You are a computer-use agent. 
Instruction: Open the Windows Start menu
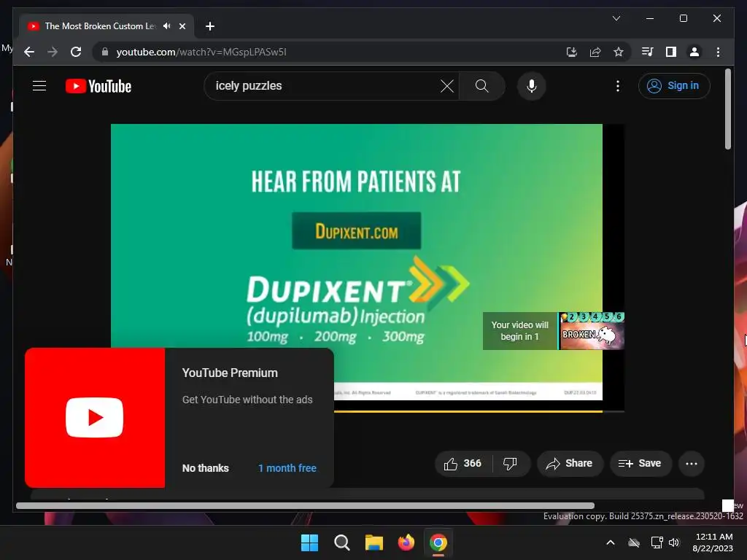point(309,542)
